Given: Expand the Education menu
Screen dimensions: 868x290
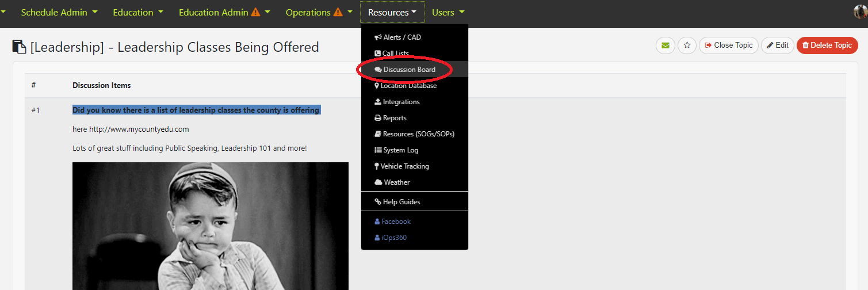Looking at the screenshot, I should 138,12.
